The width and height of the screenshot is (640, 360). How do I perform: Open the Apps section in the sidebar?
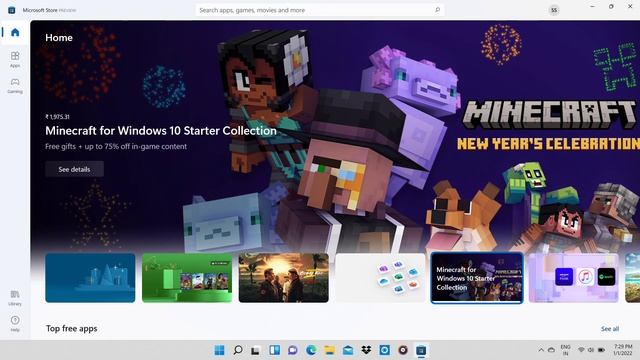click(x=15, y=59)
